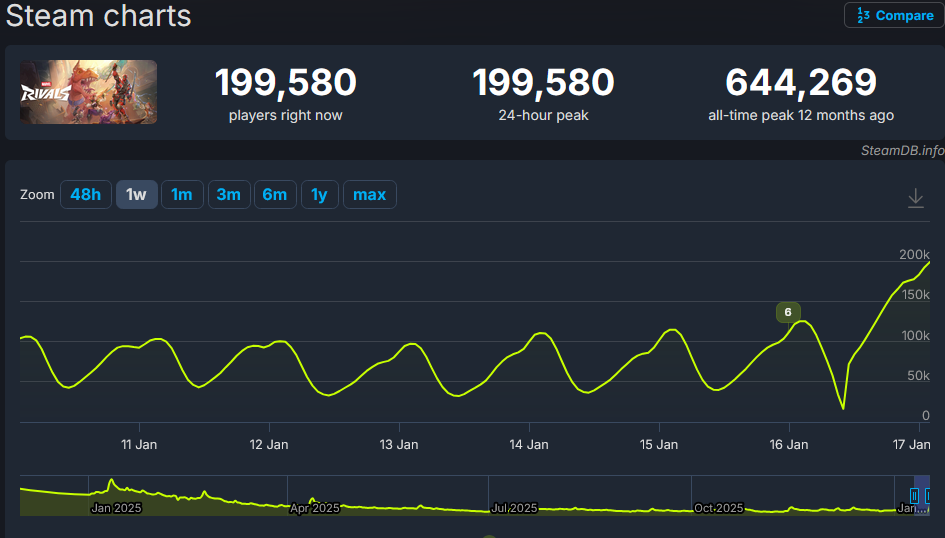Click the 11 Jan axis label
This screenshot has height=538, width=945.
139,445
